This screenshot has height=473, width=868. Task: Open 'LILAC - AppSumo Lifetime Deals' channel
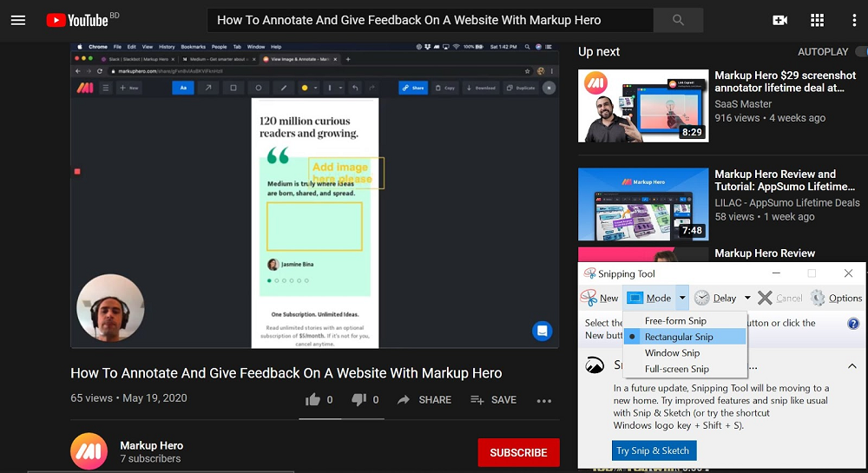pyautogui.click(x=787, y=203)
